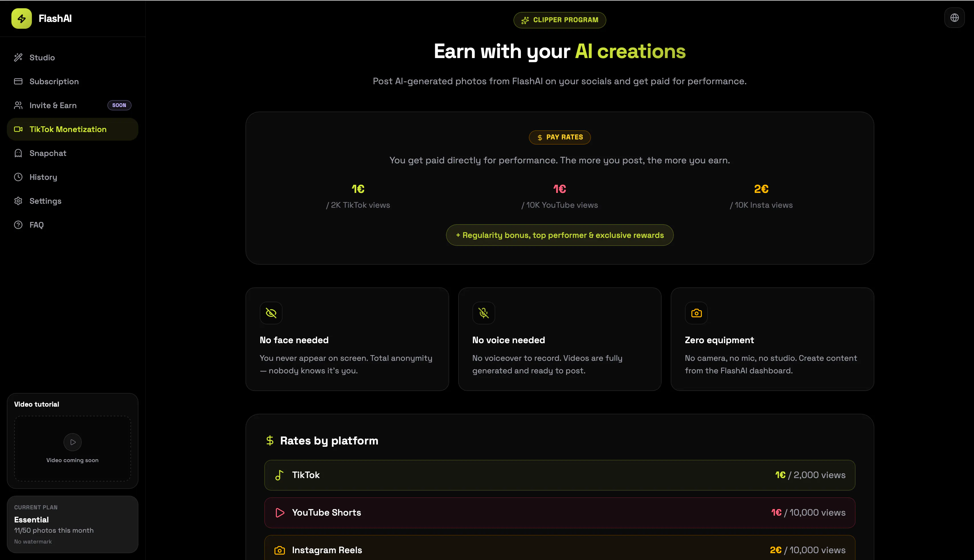The image size is (974, 560).
Task: Click the FlashAI lightning bolt logo
Action: 22,18
